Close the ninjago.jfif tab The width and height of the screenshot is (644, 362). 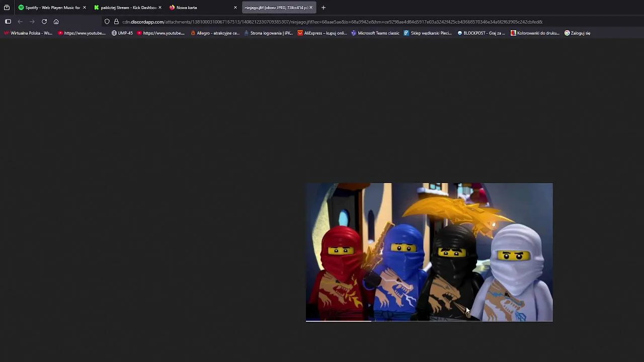(x=310, y=8)
